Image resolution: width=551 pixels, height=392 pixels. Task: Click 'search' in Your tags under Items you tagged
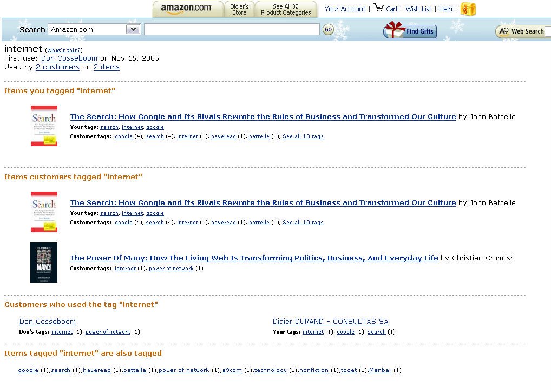coord(109,127)
